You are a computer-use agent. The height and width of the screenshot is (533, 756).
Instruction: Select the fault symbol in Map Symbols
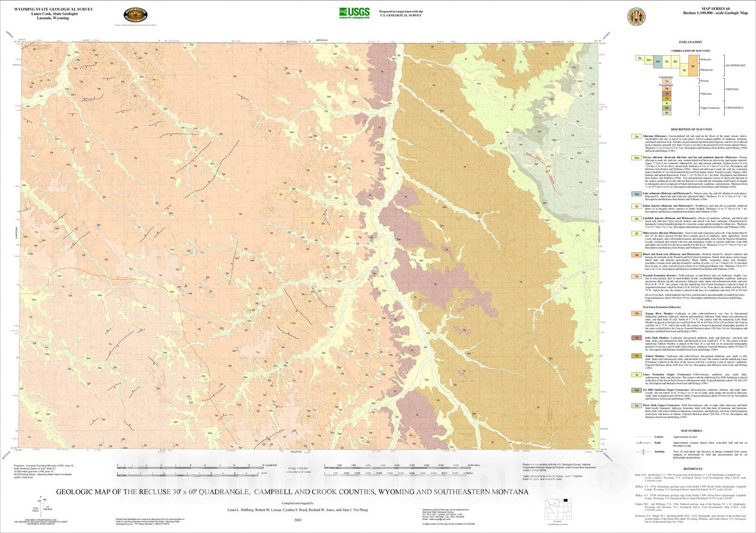click(x=644, y=443)
